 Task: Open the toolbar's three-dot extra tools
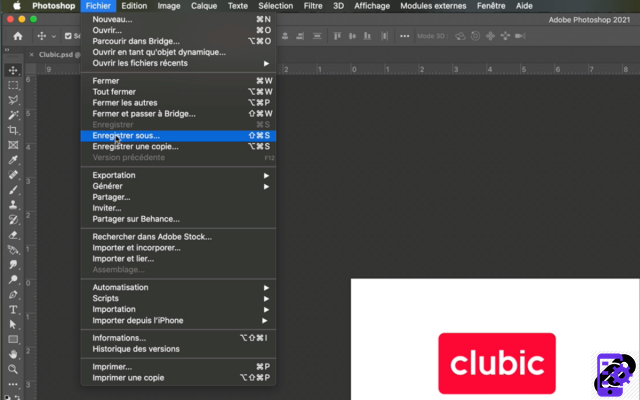13,384
